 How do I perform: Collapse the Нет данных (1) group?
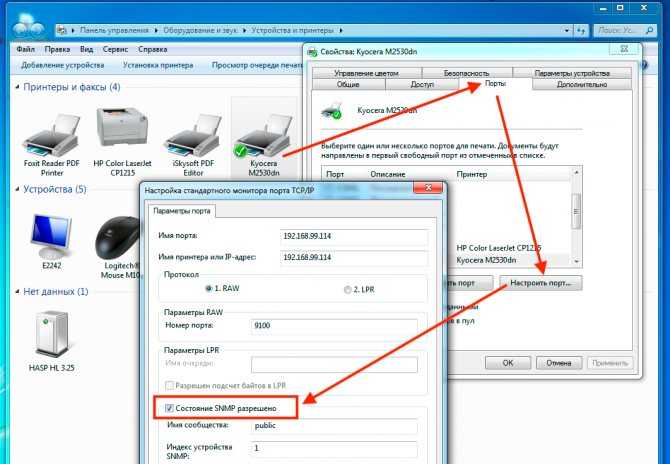coord(18,291)
